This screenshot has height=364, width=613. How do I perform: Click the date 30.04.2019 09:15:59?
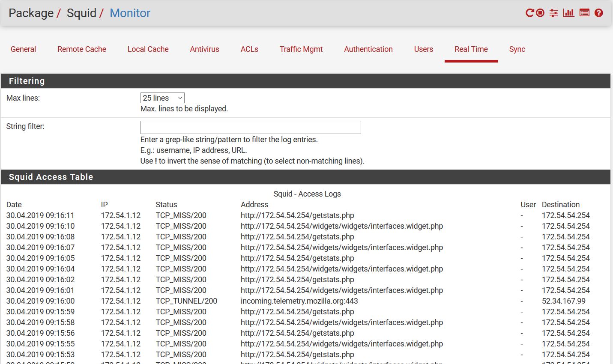pos(40,312)
